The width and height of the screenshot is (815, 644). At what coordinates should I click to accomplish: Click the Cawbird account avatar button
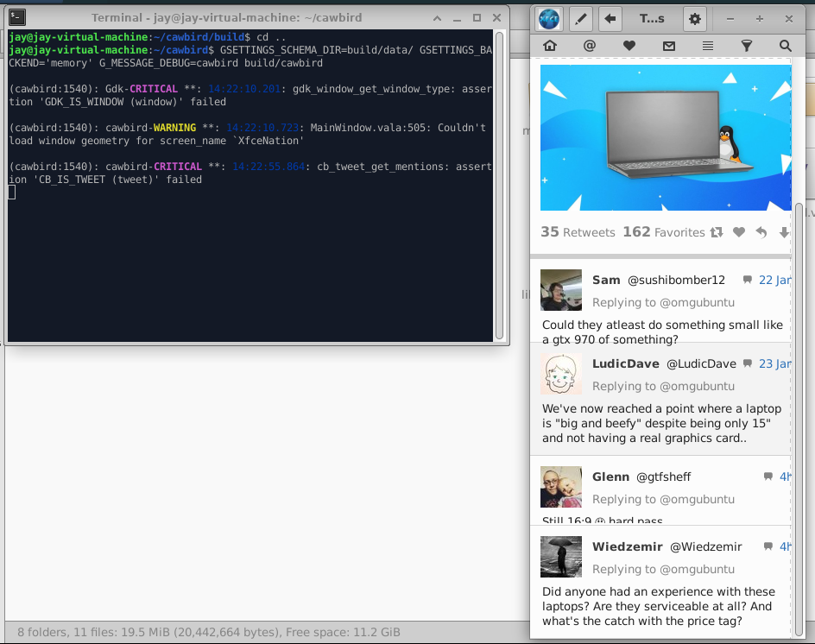pos(549,19)
